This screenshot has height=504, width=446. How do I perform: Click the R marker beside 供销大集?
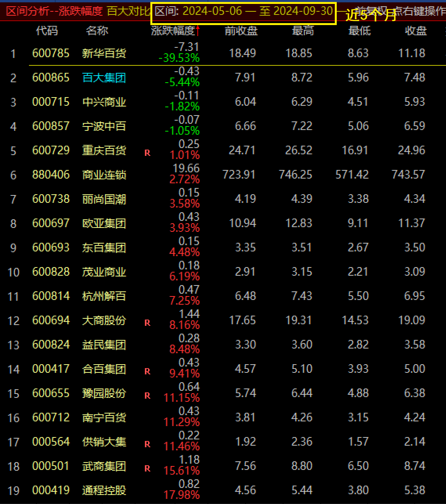pos(147,444)
